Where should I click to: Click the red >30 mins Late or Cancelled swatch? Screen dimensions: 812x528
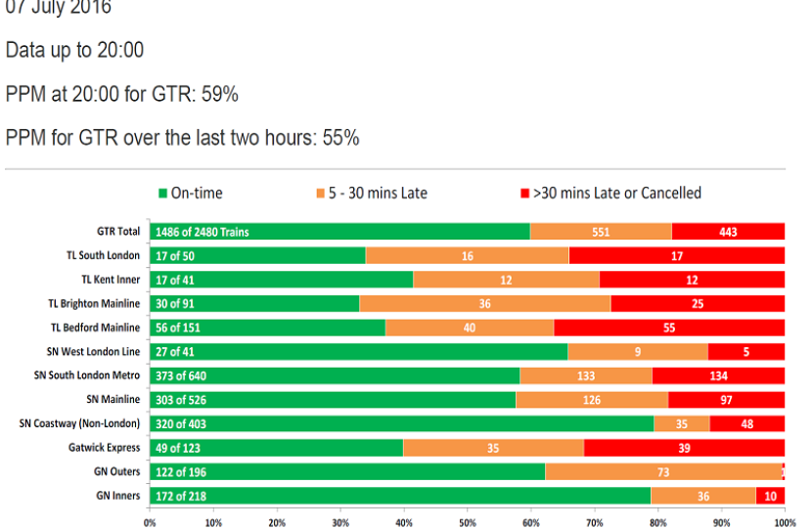523,194
